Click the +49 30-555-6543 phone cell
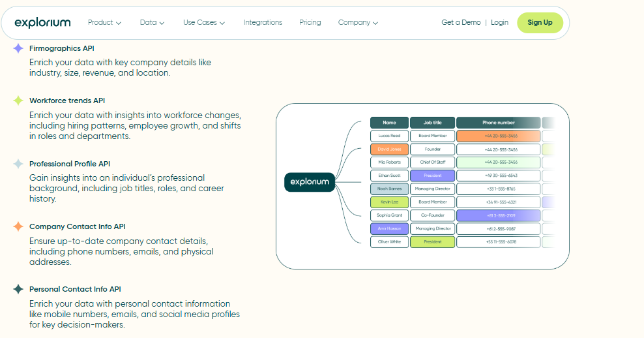 [x=498, y=176]
